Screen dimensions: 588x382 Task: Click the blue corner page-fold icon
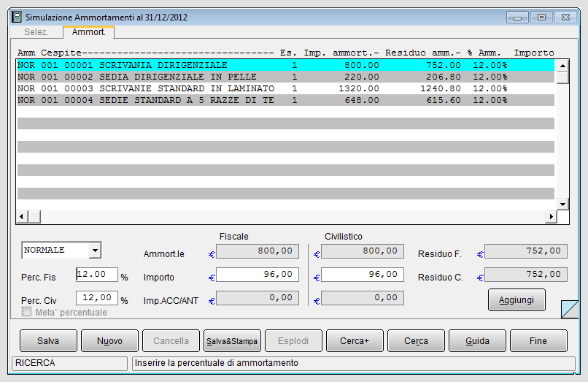coord(570,309)
